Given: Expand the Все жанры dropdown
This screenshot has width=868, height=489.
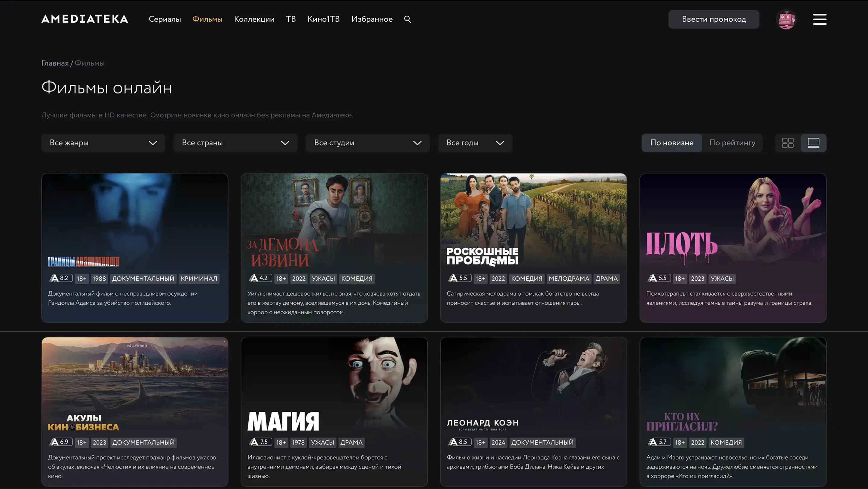Looking at the screenshot, I should tap(103, 143).
